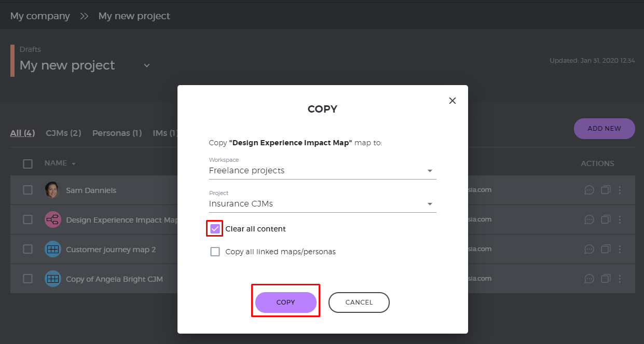
Task: Enable Copy all linked maps/personas checkbox
Action: 215,252
